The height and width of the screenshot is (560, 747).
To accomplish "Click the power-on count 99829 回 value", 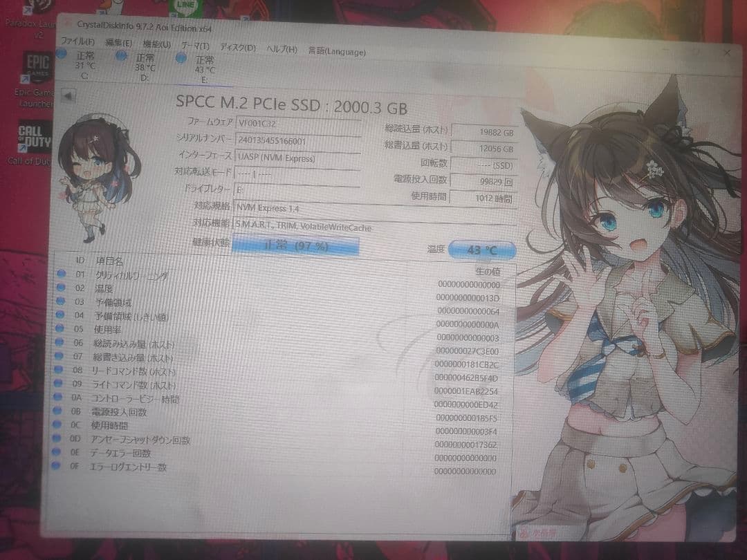I will [484, 181].
